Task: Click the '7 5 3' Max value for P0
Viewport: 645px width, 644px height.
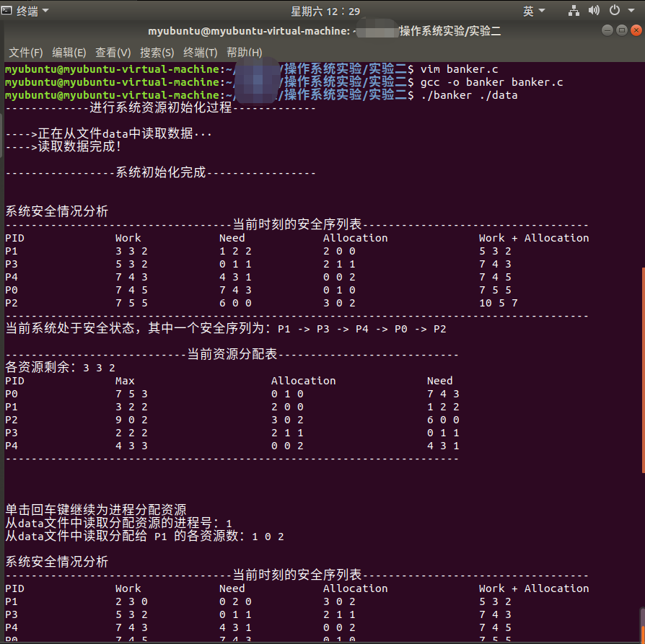Action: click(x=131, y=394)
